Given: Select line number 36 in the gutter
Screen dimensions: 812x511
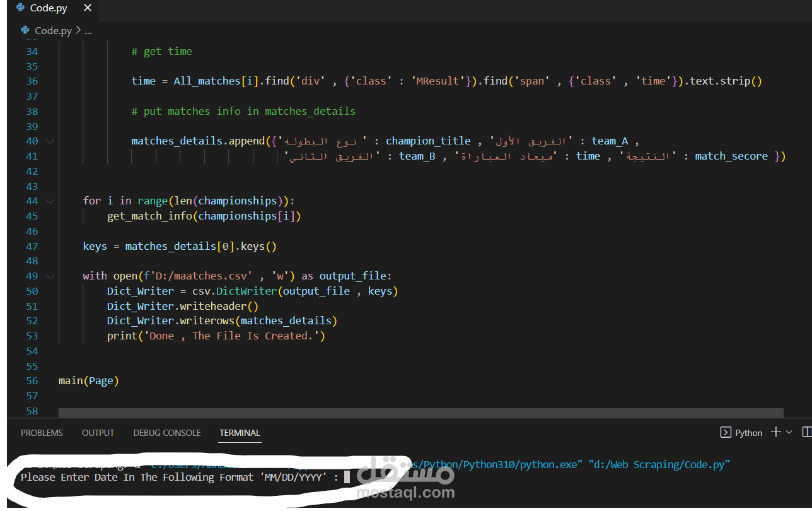Looking at the screenshot, I should coord(32,81).
